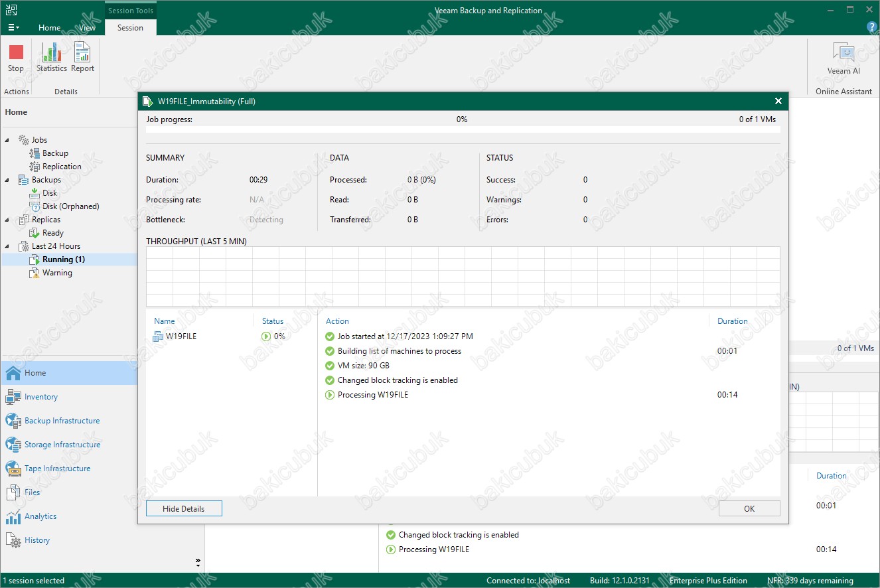Collapse the Replicas tree node
880x588 pixels.
point(7,220)
